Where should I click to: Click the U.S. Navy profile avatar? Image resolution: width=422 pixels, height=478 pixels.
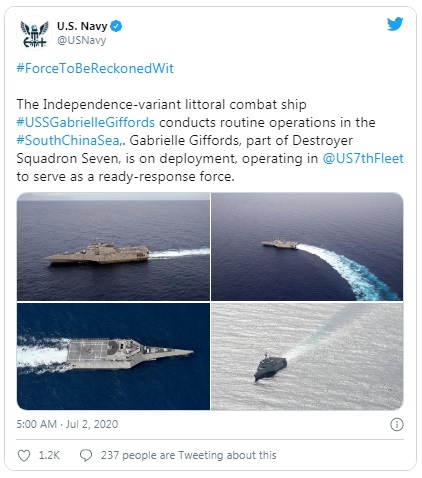[35, 33]
